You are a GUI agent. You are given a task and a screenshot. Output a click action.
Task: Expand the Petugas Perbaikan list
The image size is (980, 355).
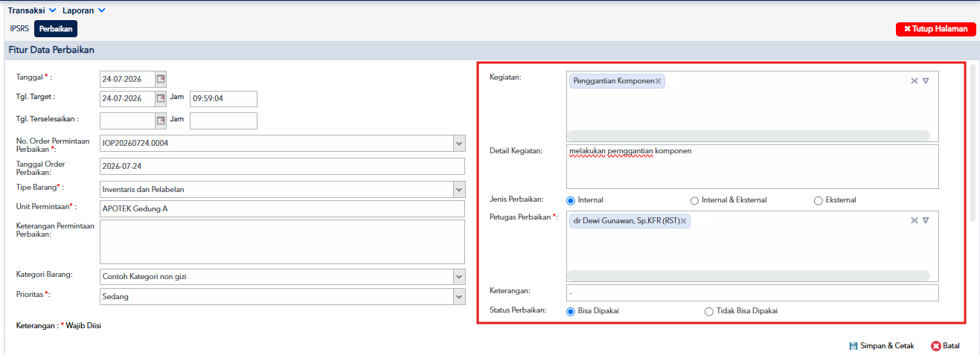coord(926,220)
